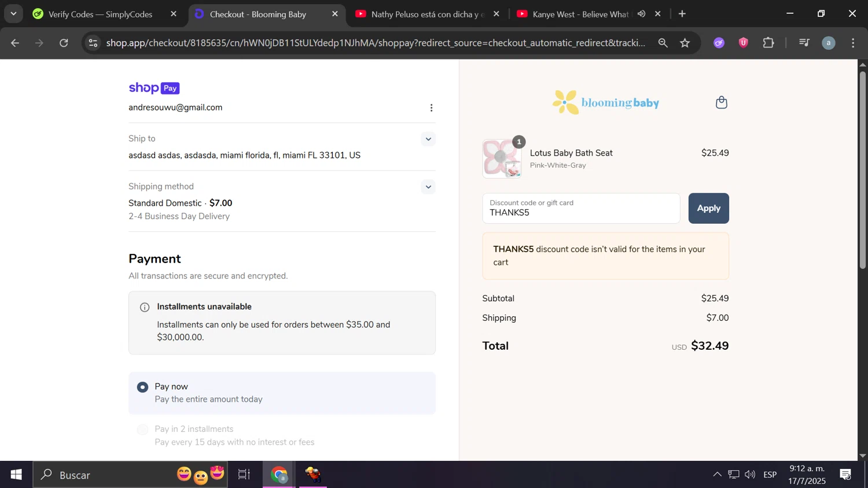
Task: Mute audio on Kanye West tab
Action: point(642,14)
